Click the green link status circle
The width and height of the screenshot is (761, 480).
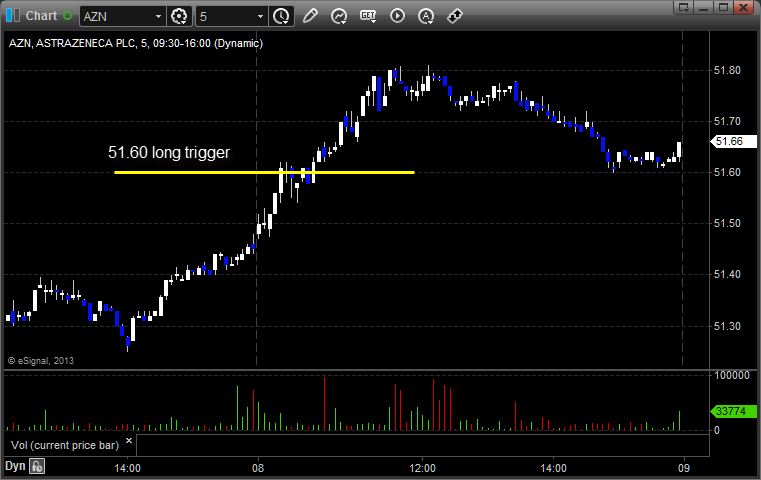coord(67,16)
